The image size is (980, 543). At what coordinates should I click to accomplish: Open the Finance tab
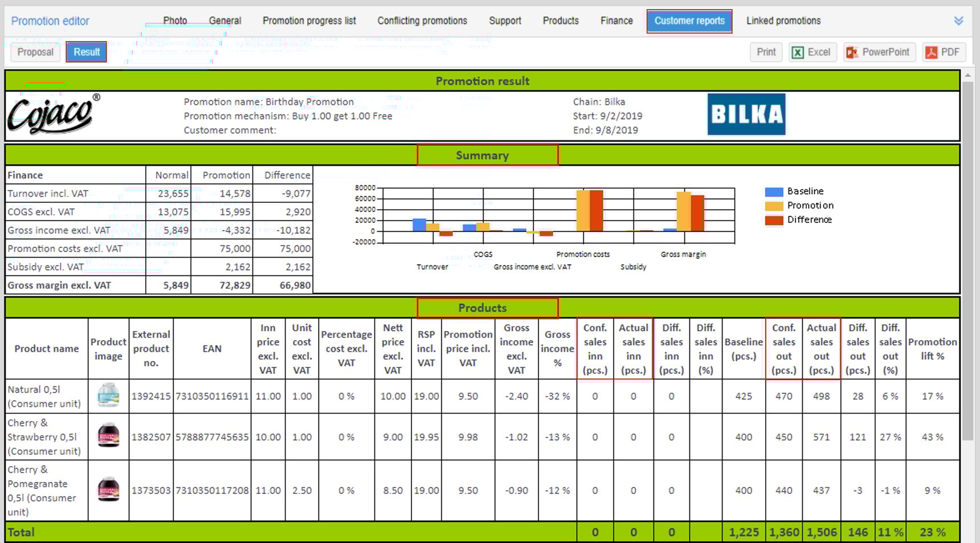(616, 21)
